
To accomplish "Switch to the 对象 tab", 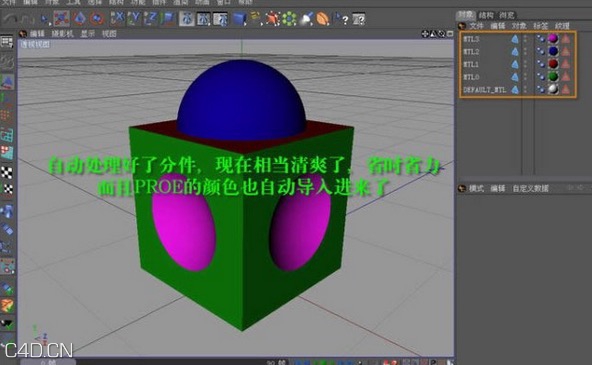I will pyautogui.click(x=465, y=15).
